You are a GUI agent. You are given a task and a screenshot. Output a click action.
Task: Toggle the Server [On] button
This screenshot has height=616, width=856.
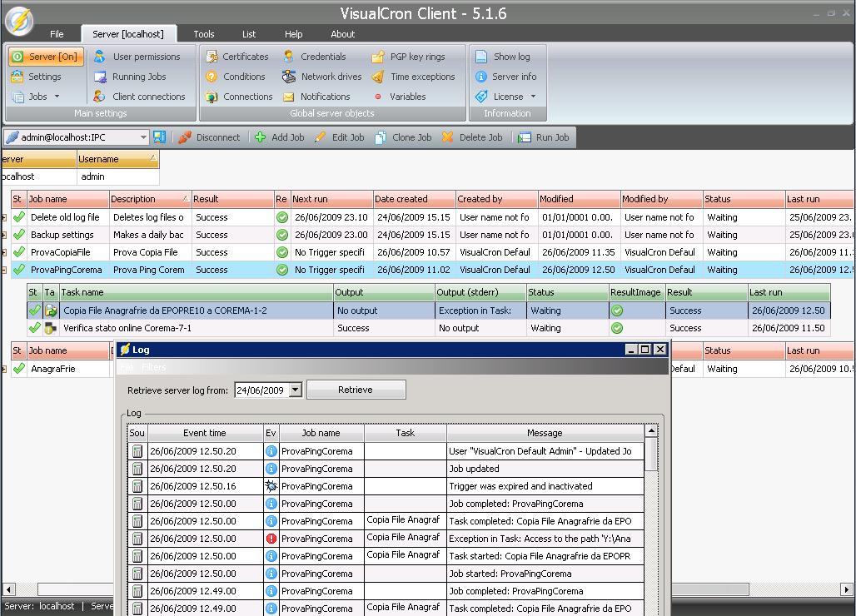tap(46, 57)
